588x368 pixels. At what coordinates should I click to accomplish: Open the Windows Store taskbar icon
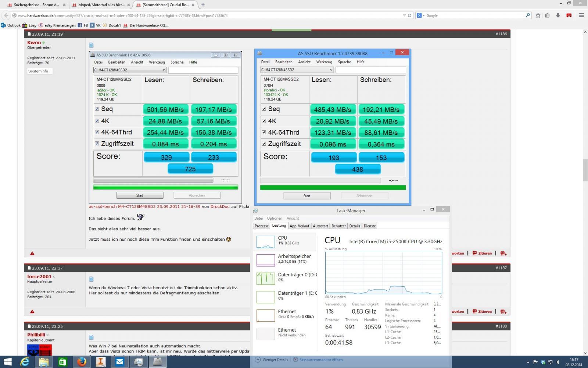point(63,362)
